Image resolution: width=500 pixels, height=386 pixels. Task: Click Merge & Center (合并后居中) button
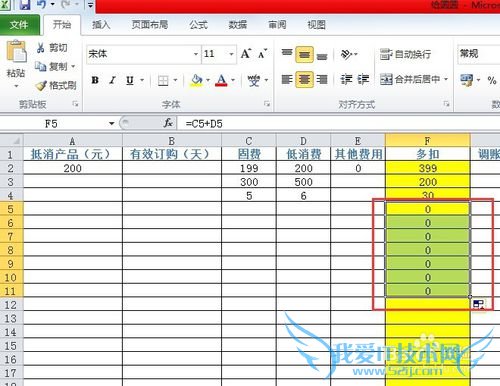point(410,79)
